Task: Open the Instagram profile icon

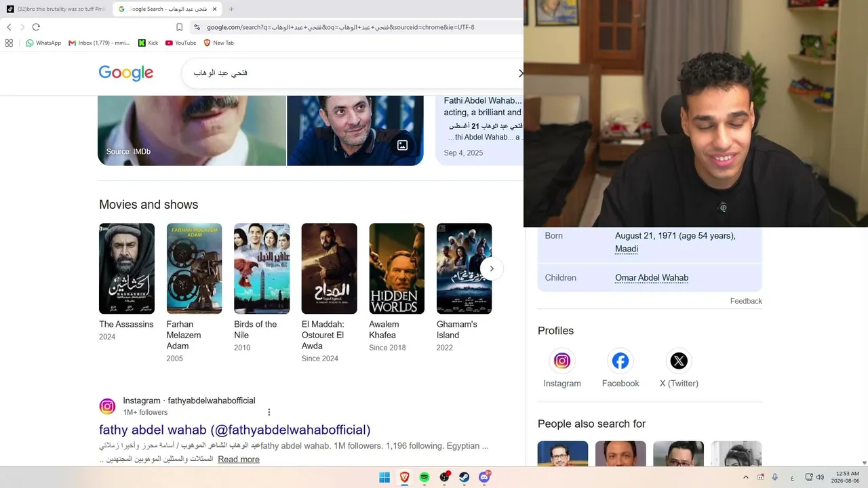Action: tap(562, 361)
